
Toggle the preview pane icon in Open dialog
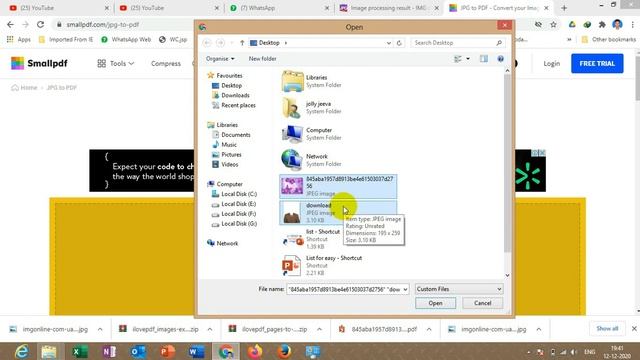[x=484, y=59]
